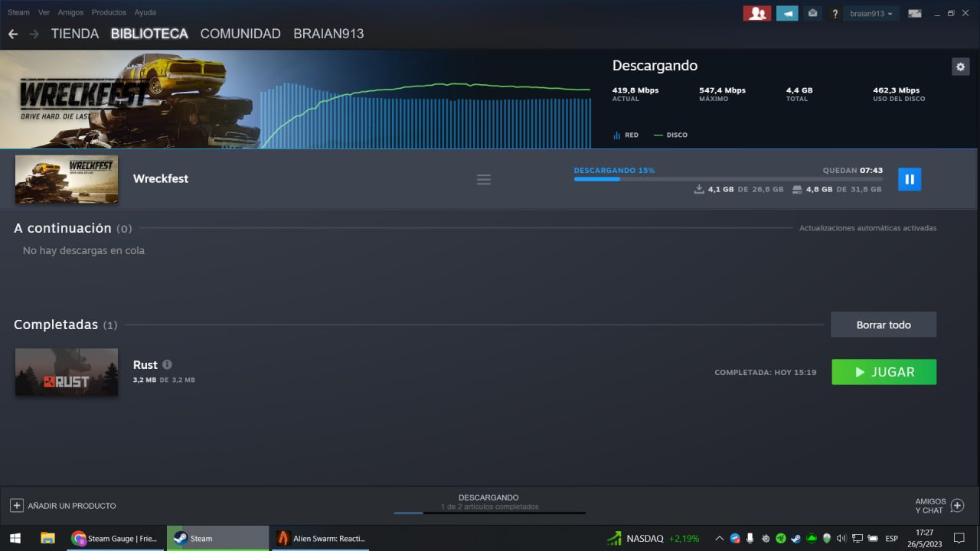Click the Steam system tray icon

click(x=796, y=538)
